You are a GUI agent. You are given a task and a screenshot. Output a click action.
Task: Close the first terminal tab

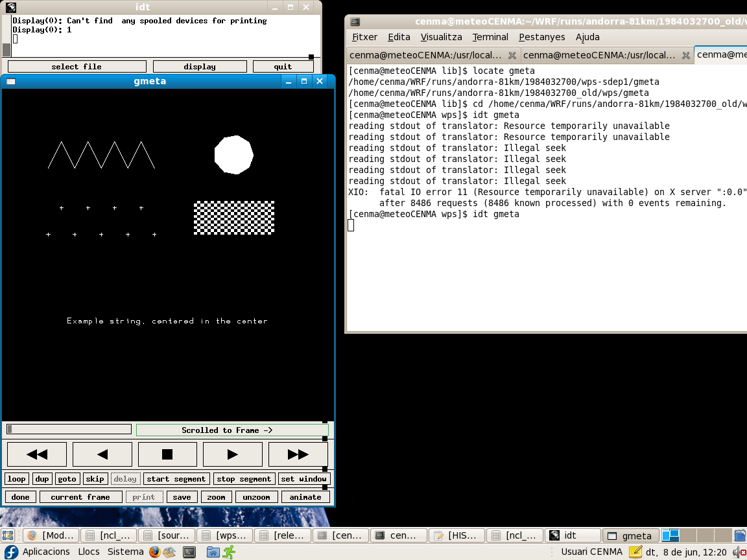[x=512, y=56]
